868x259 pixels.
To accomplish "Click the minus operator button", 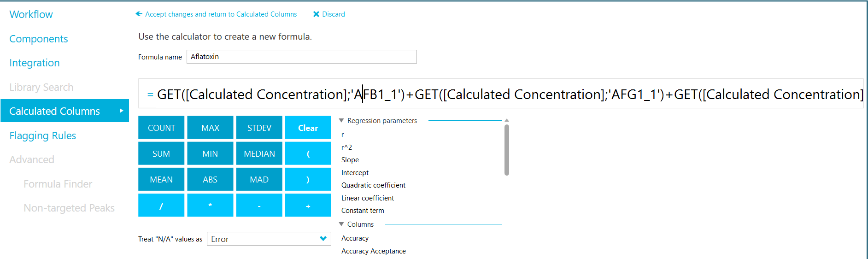I will pyautogui.click(x=259, y=205).
